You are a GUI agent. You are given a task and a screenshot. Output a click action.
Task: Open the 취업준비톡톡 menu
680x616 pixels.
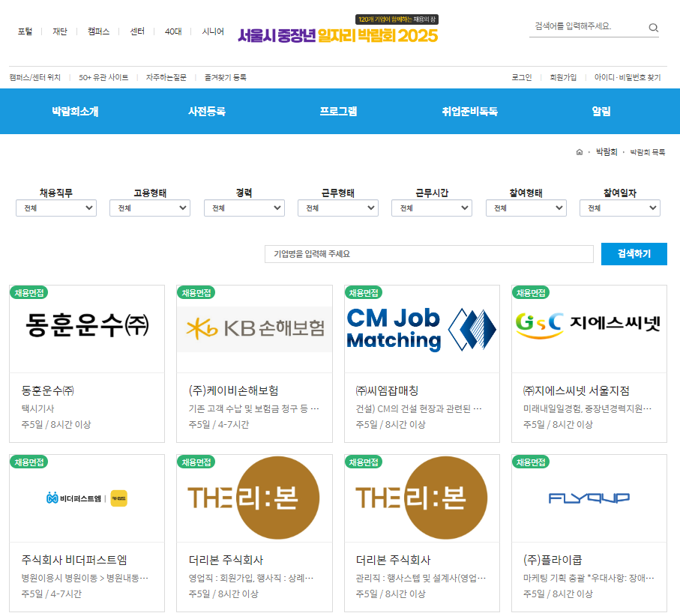(469, 112)
